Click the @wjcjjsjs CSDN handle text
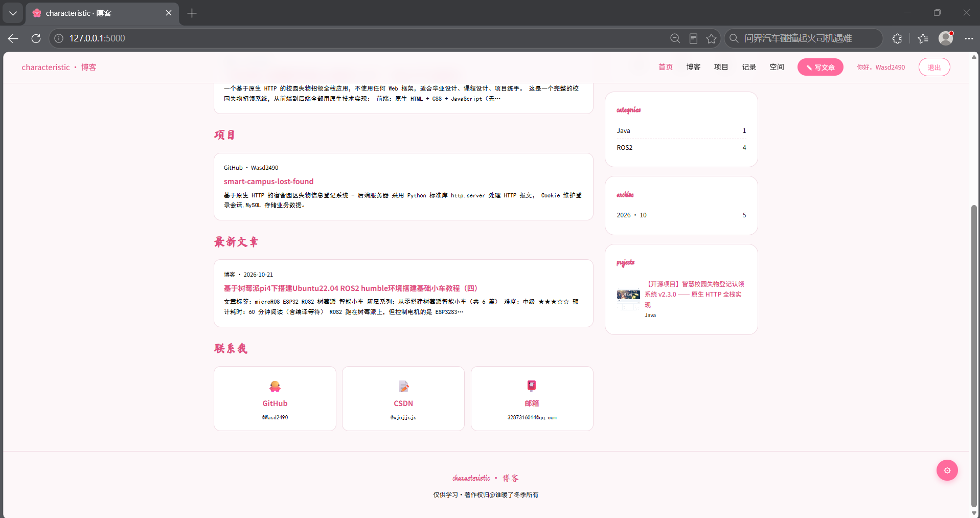 click(x=403, y=418)
